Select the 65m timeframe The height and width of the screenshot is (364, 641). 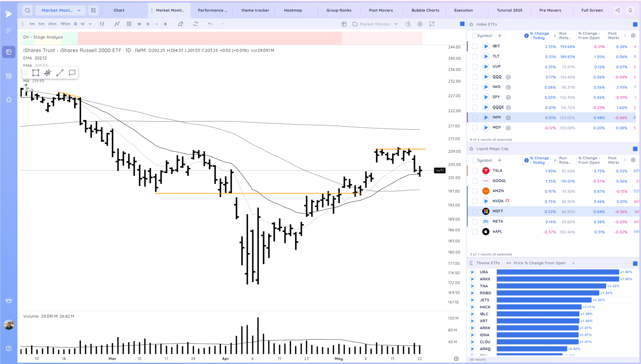click(x=52, y=24)
